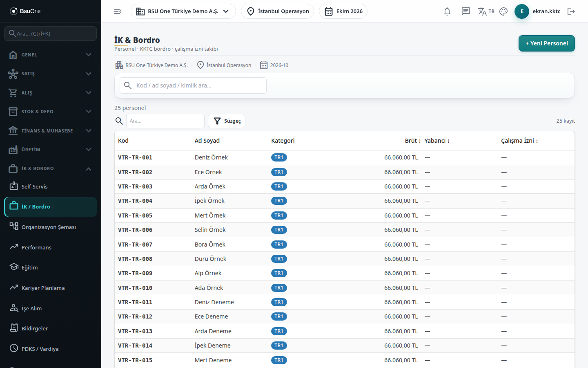Viewport: 588px width, 368px height.
Task: Click the BsuOne logo
Action: click(x=25, y=11)
